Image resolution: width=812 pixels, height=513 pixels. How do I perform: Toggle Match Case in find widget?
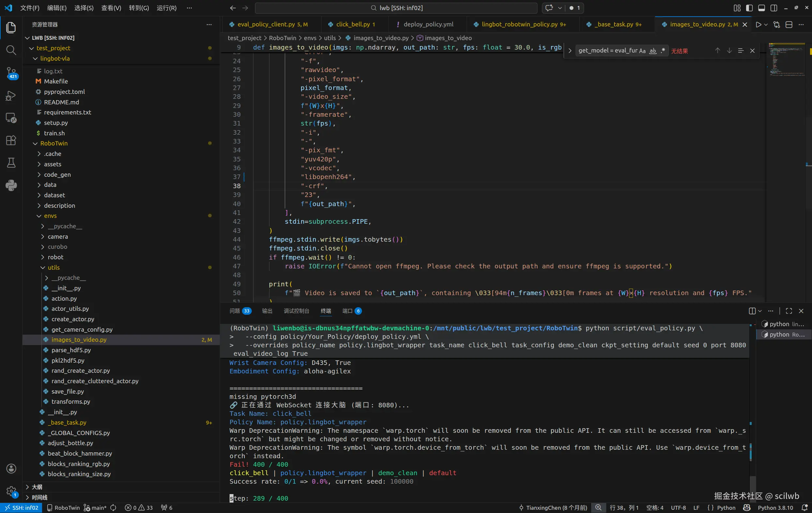(x=642, y=51)
